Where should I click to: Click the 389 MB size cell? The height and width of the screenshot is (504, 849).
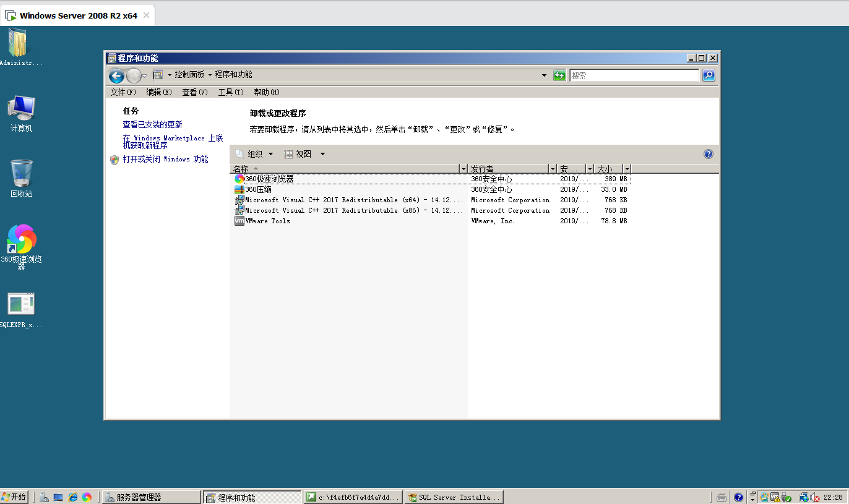(616, 179)
